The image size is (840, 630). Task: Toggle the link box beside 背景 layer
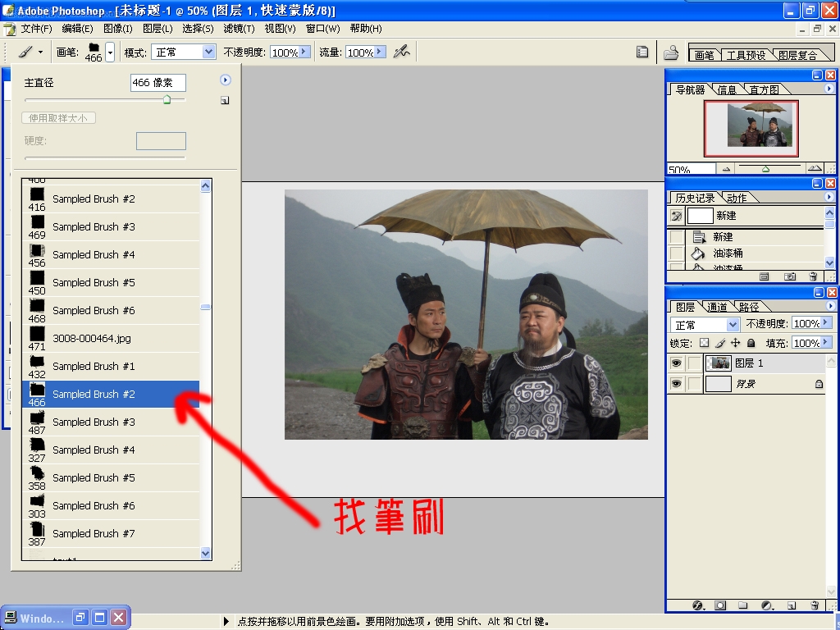click(694, 384)
